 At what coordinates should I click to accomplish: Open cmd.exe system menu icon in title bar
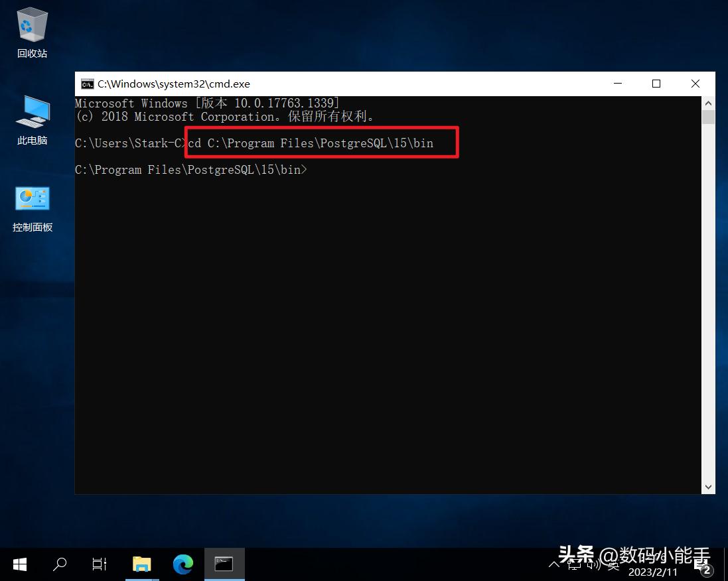point(87,84)
